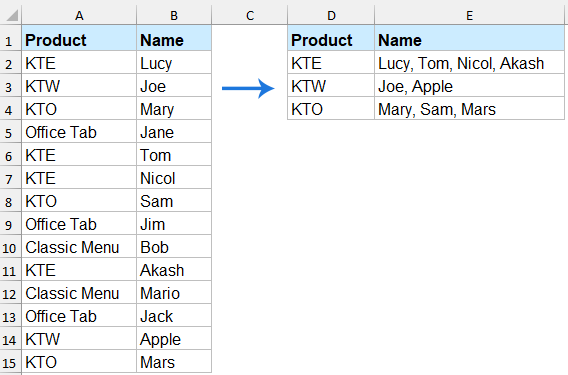Select the Joe, Apple result cell
Screen dimensions: 568x375
(469, 86)
